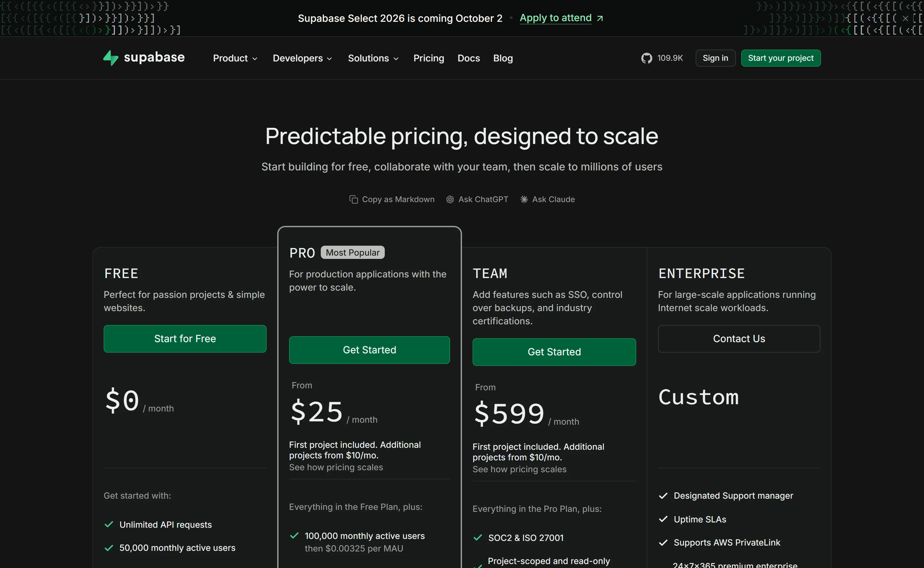Click Start your project button
Screen dimensions: 924x568
781,58
